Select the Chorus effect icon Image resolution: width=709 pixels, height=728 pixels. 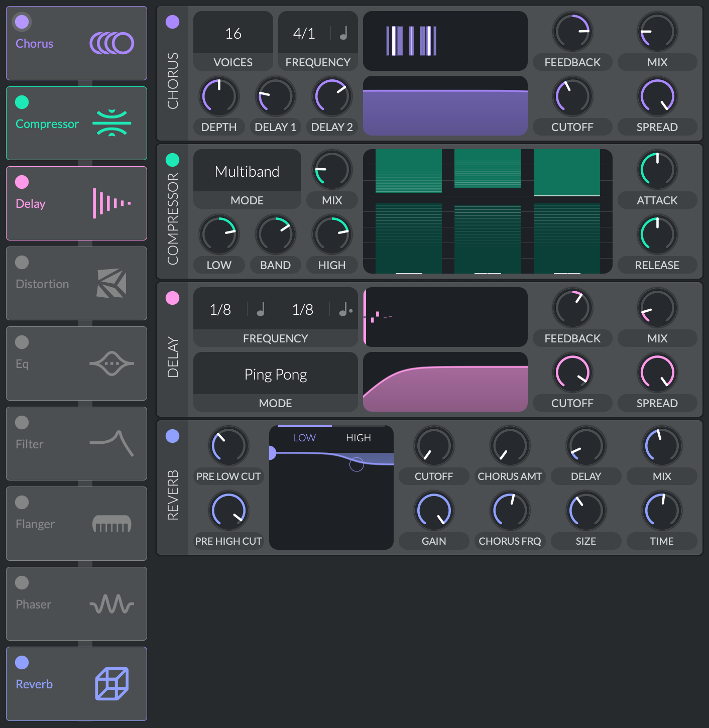coord(111,43)
